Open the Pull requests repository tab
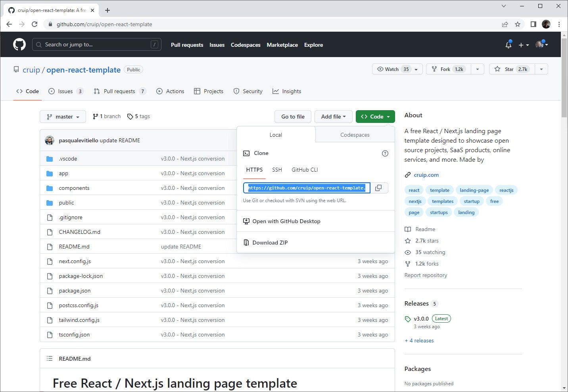This screenshot has width=568, height=392. click(x=120, y=91)
